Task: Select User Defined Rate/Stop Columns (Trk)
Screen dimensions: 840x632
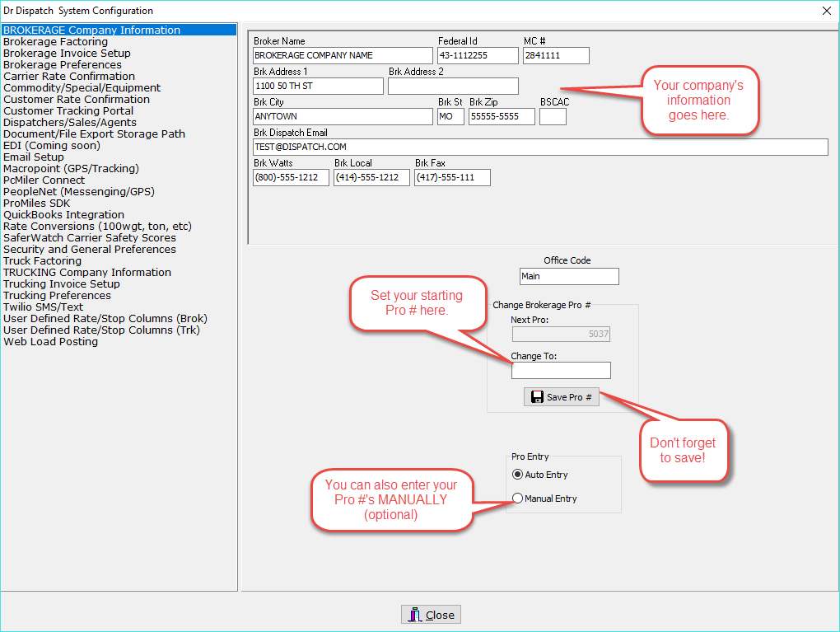Action: coord(101,330)
